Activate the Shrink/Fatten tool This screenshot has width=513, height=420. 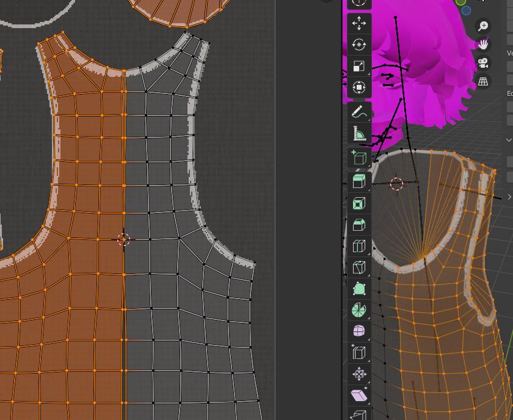click(x=359, y=374)
